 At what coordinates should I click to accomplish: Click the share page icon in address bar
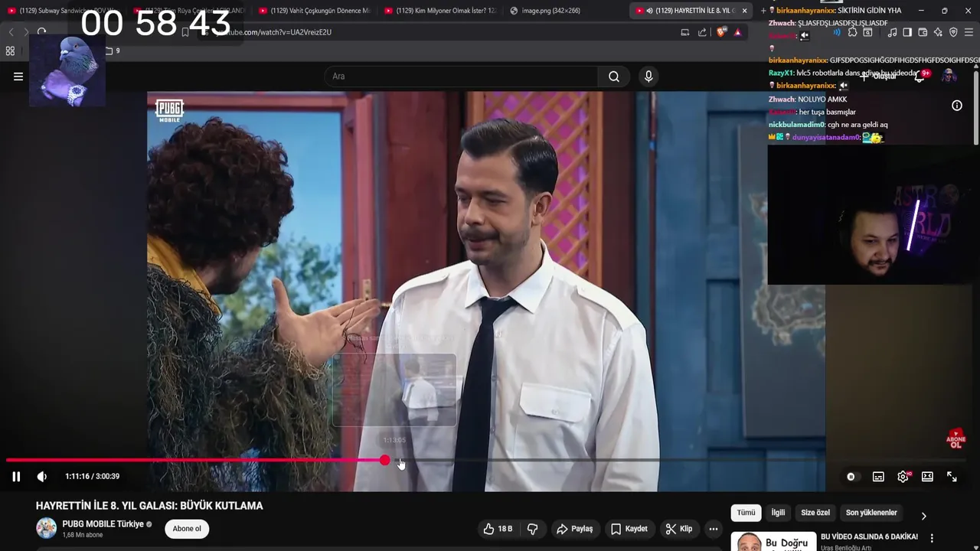point(702,32)
